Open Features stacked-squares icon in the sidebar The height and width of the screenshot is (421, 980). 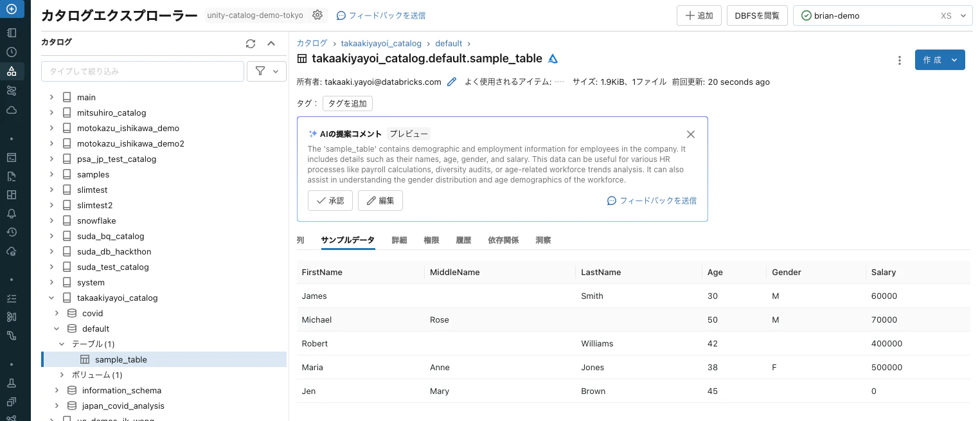tap(12, 402)
